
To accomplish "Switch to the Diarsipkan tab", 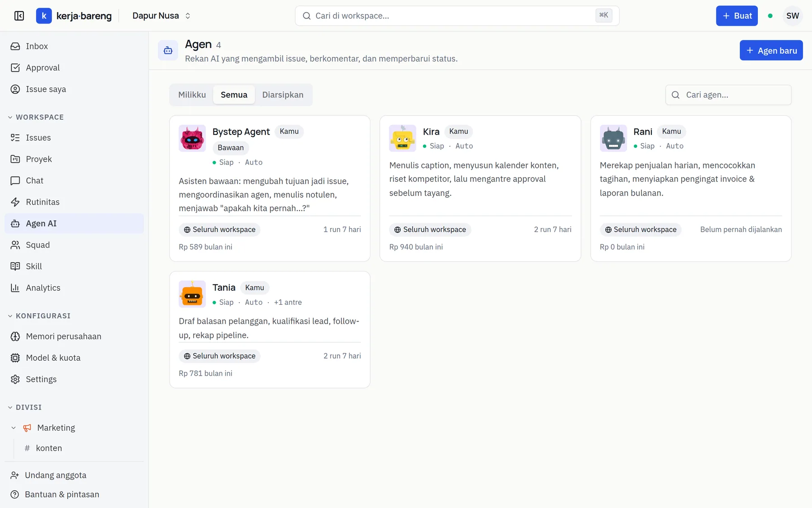I will click(x=283, y=95).
